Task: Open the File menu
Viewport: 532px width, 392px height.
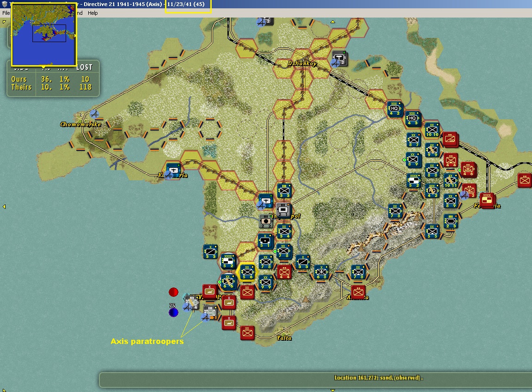Action: click(6, 13)
